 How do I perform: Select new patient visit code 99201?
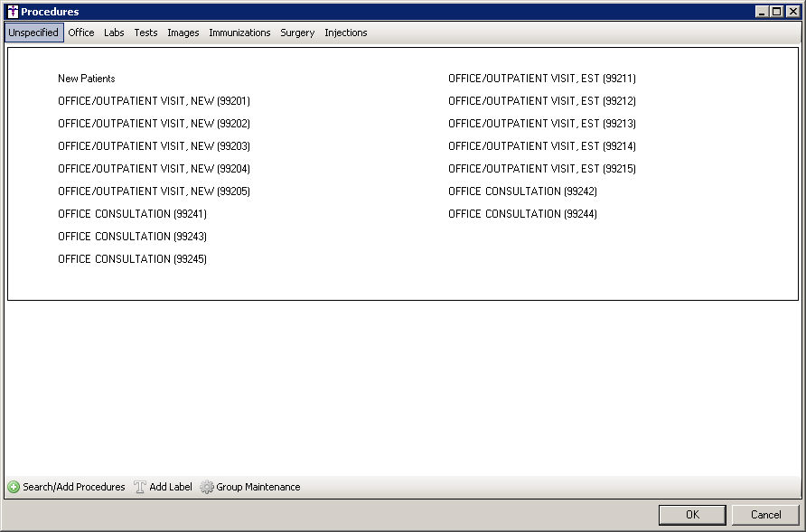154,101
